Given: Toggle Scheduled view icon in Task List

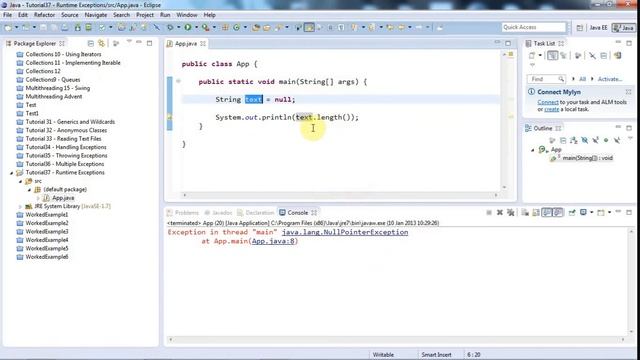Looking at the screenshot, I should coord(564,56).
